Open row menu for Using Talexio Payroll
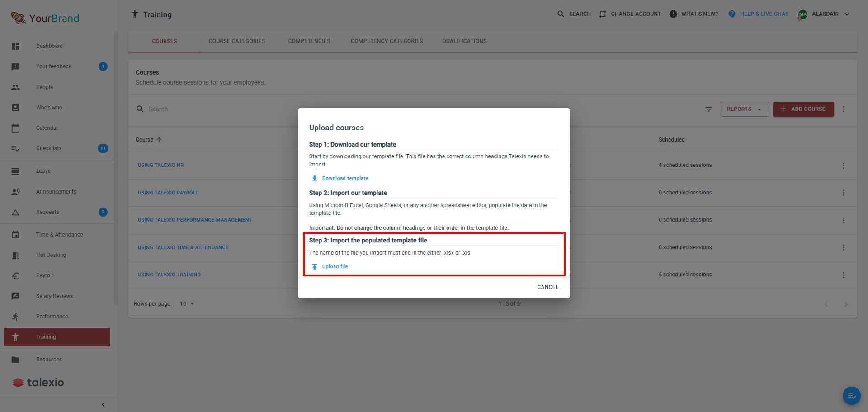 coord(844,193)
